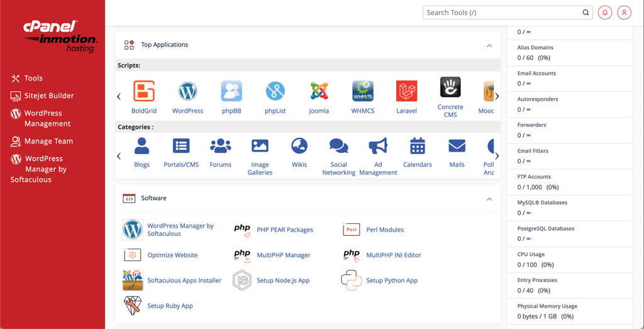The width and height of the screenshot is (644, 329).
Task: Click the Software section title
Action: (153, 198)
